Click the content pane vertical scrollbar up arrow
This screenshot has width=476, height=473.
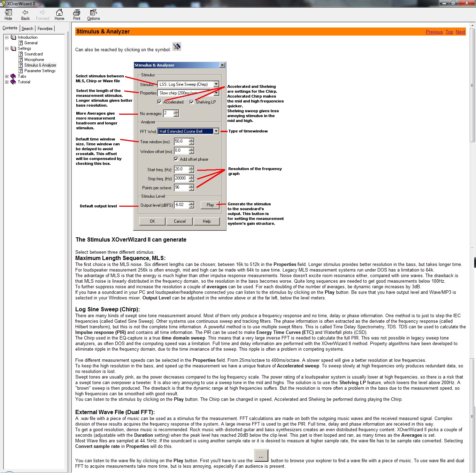click(473, 25)
